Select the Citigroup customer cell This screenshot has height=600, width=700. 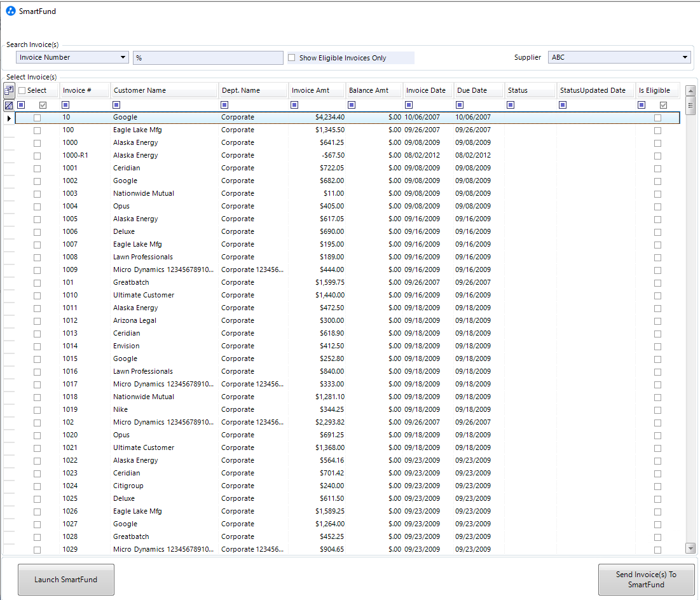click(164, 486)
